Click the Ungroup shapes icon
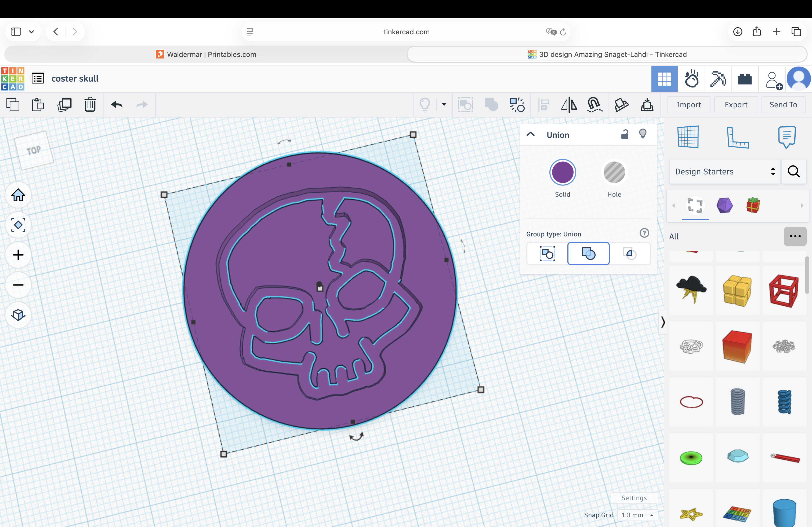Viewport: 812px width, 527px height. 517,105
